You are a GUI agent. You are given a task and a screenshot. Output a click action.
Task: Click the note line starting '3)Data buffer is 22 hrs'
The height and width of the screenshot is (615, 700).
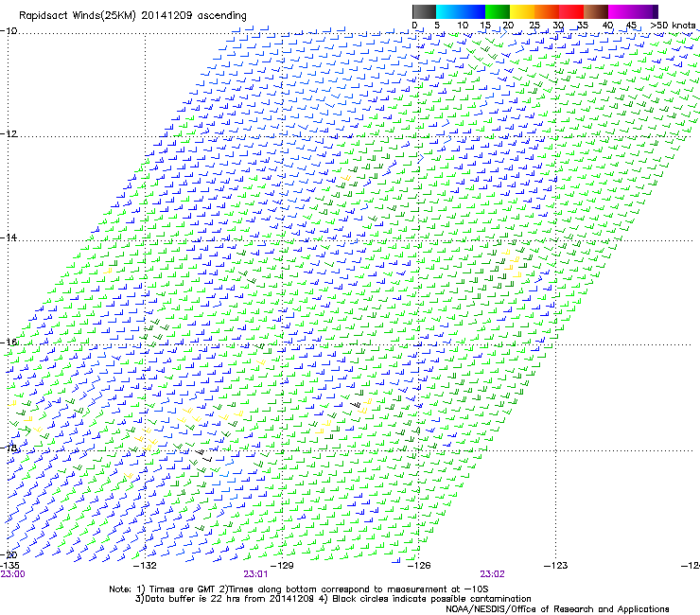333,599
